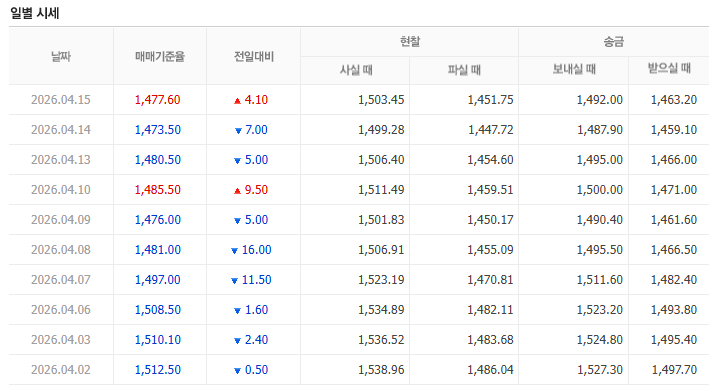719x389 pixels.
Task: Click the date 2026.04.02
Action: (61, 370)
